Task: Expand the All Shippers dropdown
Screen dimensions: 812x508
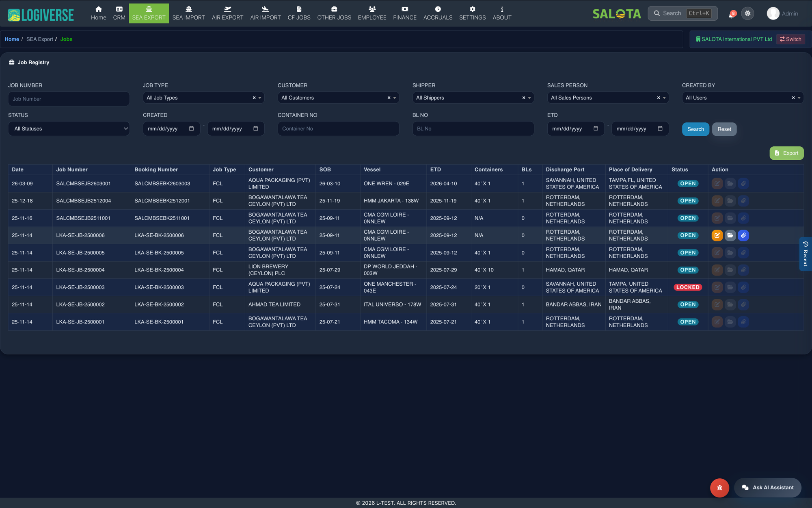Action: [x=529, y=98]
